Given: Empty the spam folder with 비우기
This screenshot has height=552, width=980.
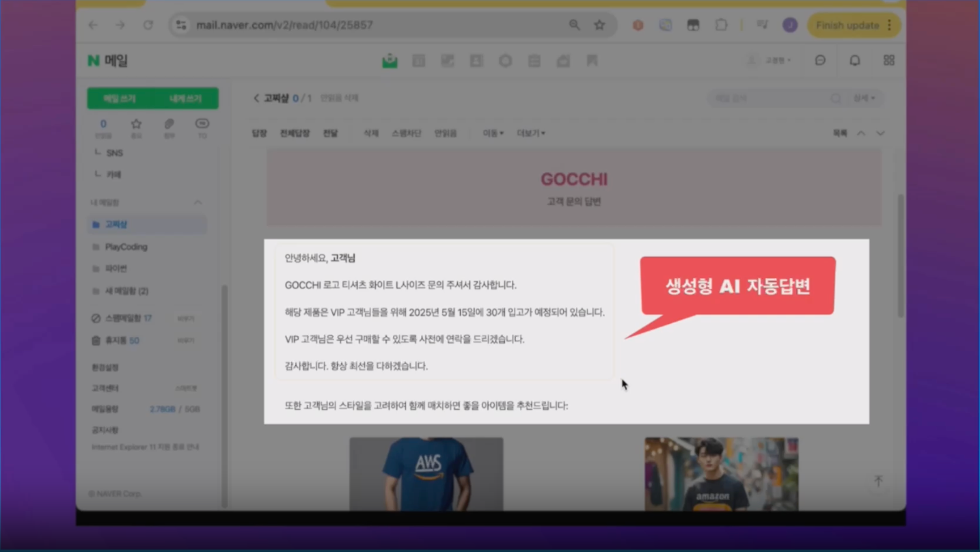Looking at the screenshot, I should coord(186,319).
